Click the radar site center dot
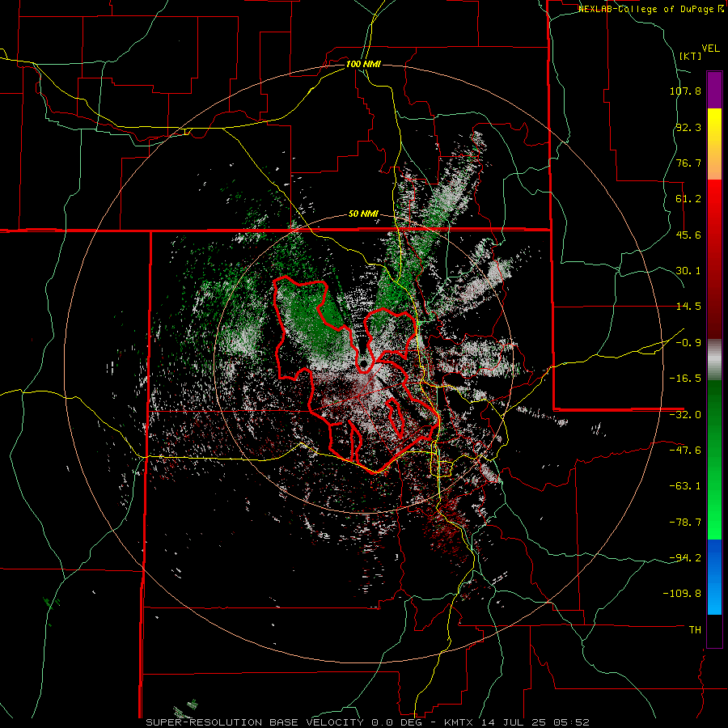 tap(364, 363)
